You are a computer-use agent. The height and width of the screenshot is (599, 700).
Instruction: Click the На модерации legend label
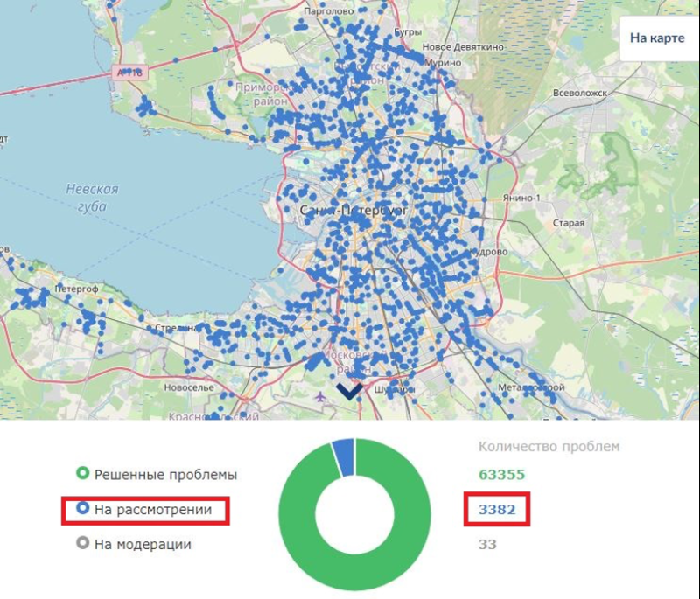click(x=143, y=544)
